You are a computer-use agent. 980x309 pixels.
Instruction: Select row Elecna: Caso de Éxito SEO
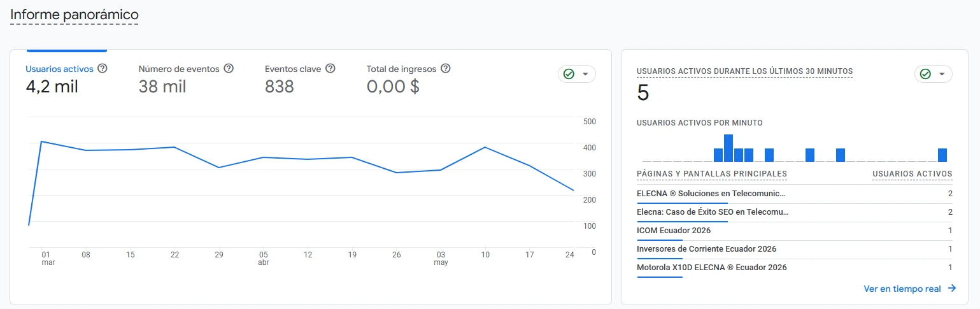[795, 212]
